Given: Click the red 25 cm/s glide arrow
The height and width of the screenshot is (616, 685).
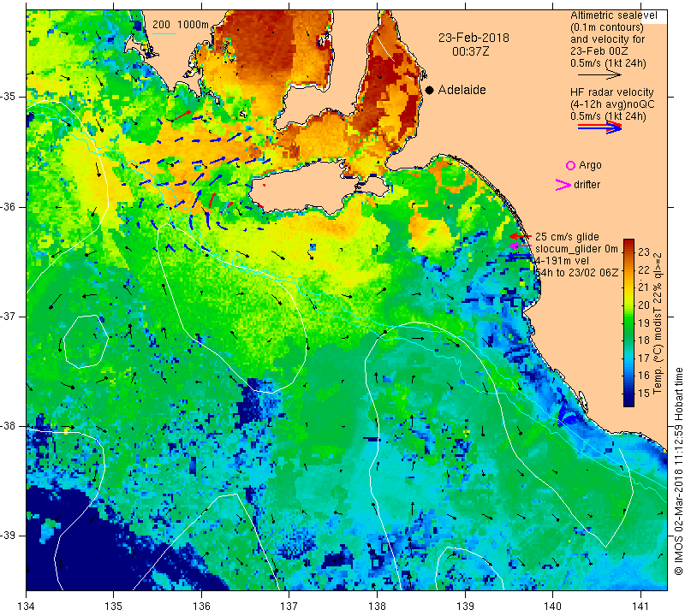Looking at the screenshot, I should 520,236.
